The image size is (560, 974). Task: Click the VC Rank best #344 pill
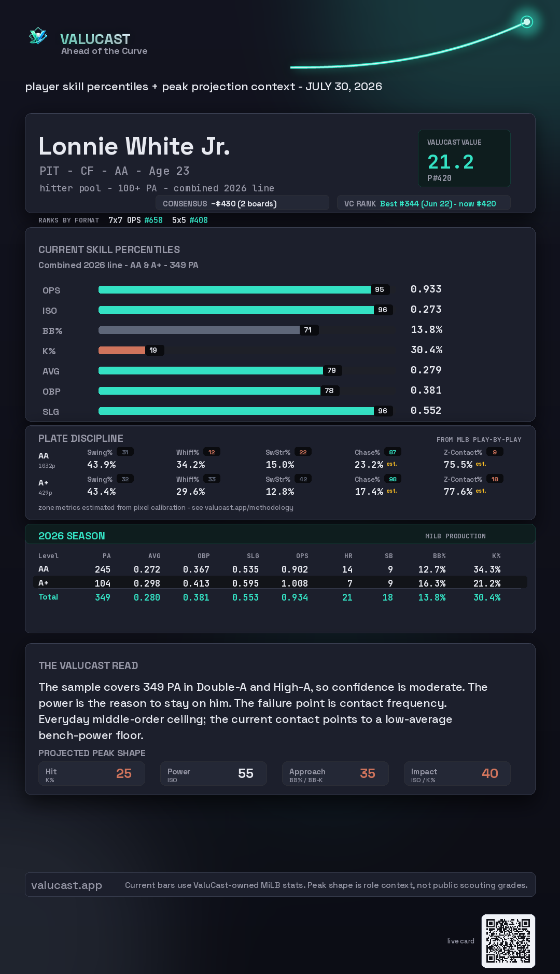424,203
